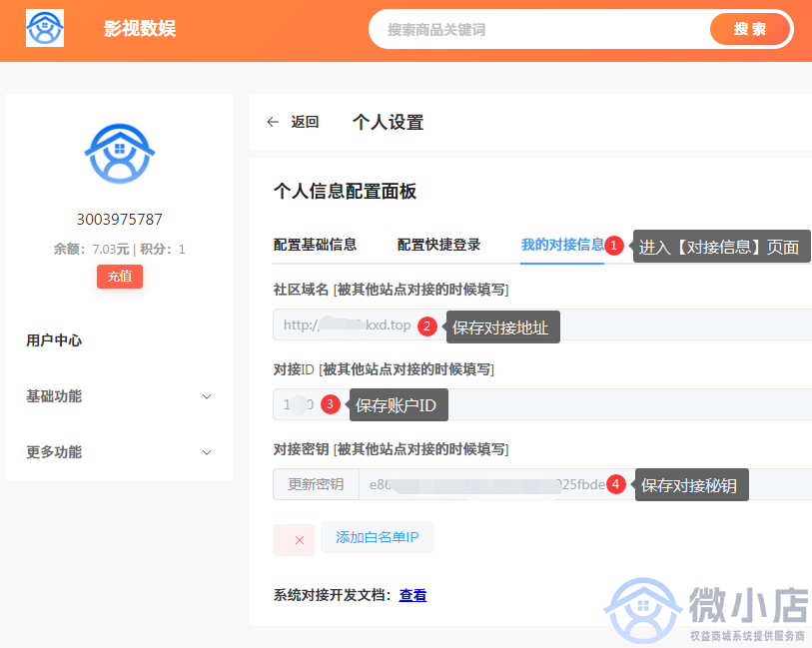Select the 基础功能 sidebar item

(x=54, y=396)
